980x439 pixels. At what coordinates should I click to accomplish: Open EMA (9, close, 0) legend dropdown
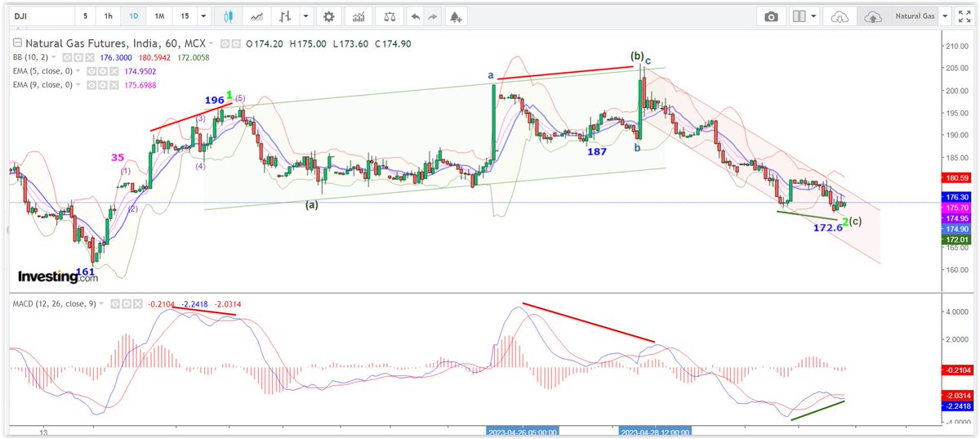pos(78,84)
